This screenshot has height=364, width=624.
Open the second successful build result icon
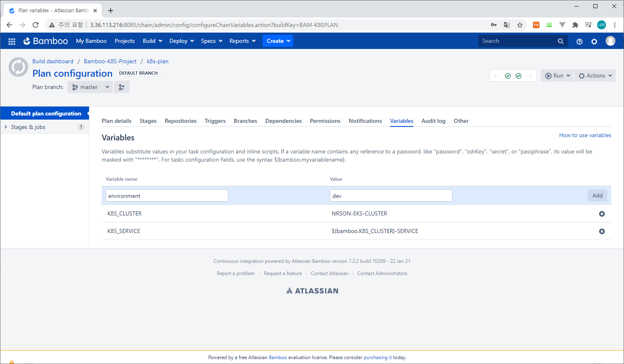tap(518, 76)
